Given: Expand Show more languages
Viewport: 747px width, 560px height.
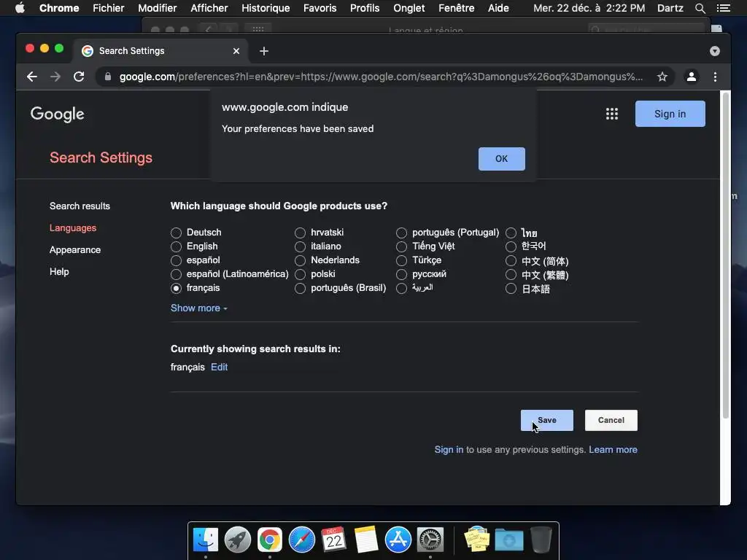Looking at the screenshot, I should point(198,308).
